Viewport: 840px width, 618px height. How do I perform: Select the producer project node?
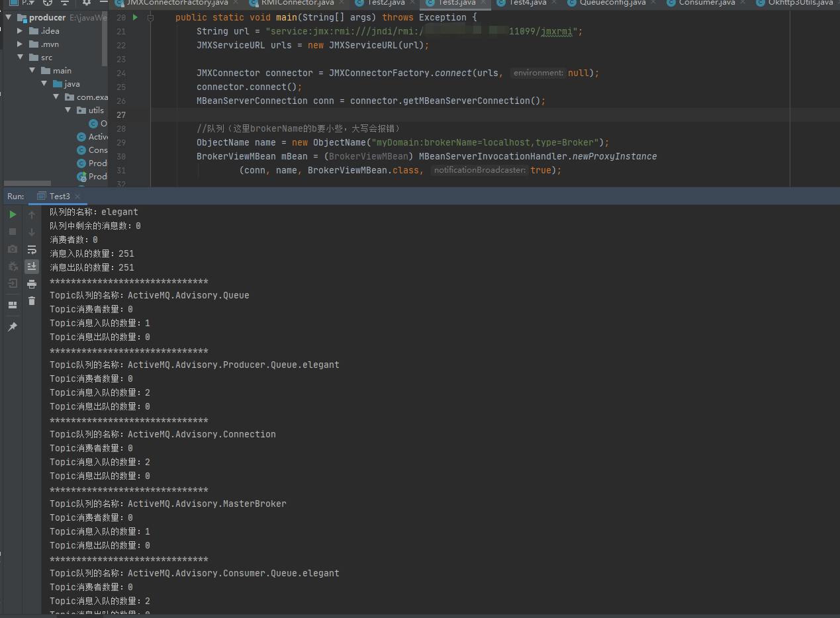point(47,17)
